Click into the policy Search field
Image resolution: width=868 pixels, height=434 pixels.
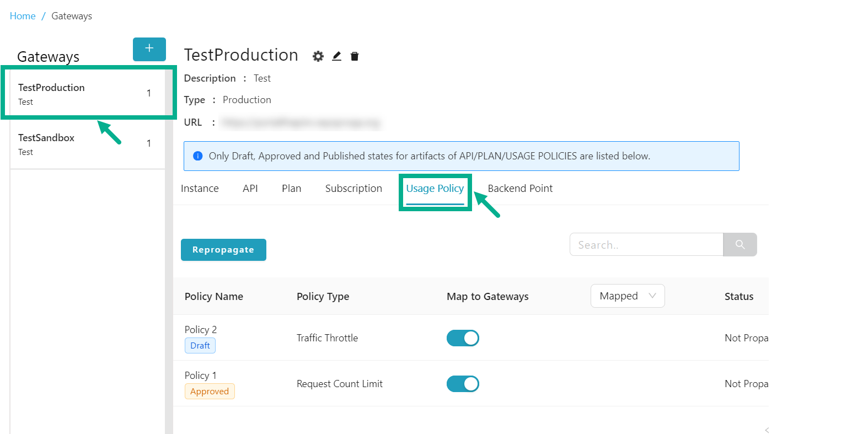(646, 245)
